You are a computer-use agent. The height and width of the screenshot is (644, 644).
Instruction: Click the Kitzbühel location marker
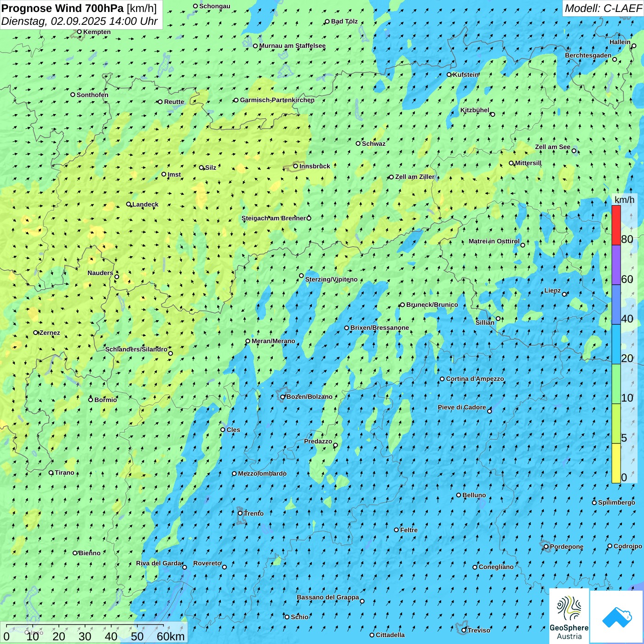point(493,114)
